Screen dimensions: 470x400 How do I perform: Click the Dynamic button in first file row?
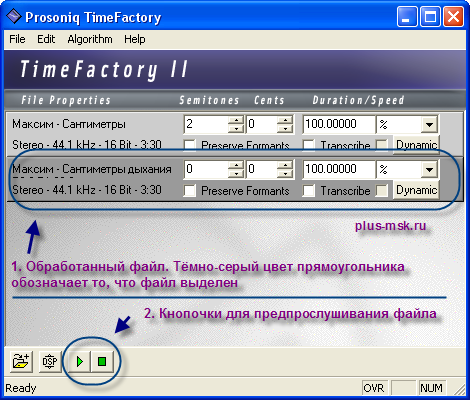click(x=416, y=145)
